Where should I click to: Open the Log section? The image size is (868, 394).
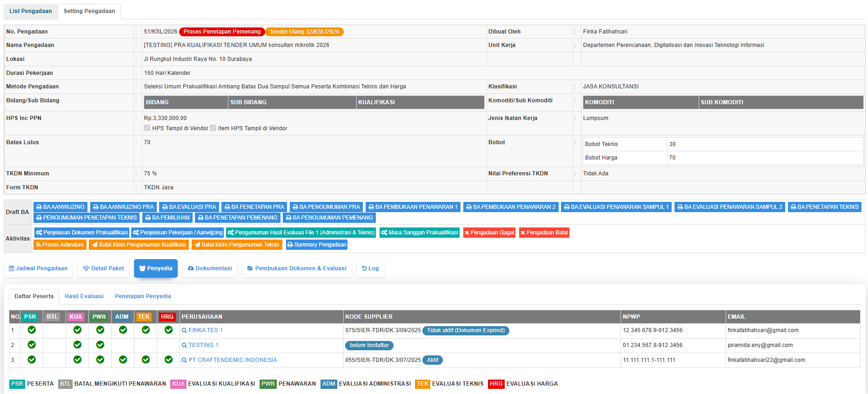click(370, 268)
